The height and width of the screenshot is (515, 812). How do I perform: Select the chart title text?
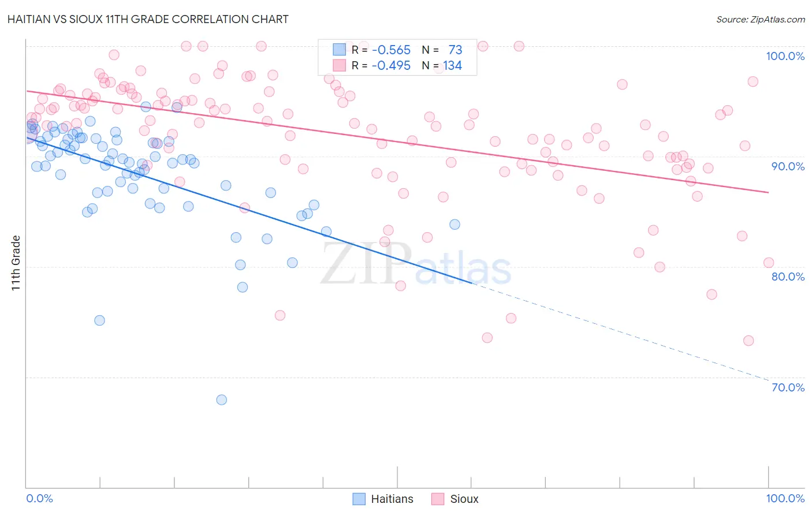[x=148, y=19]
